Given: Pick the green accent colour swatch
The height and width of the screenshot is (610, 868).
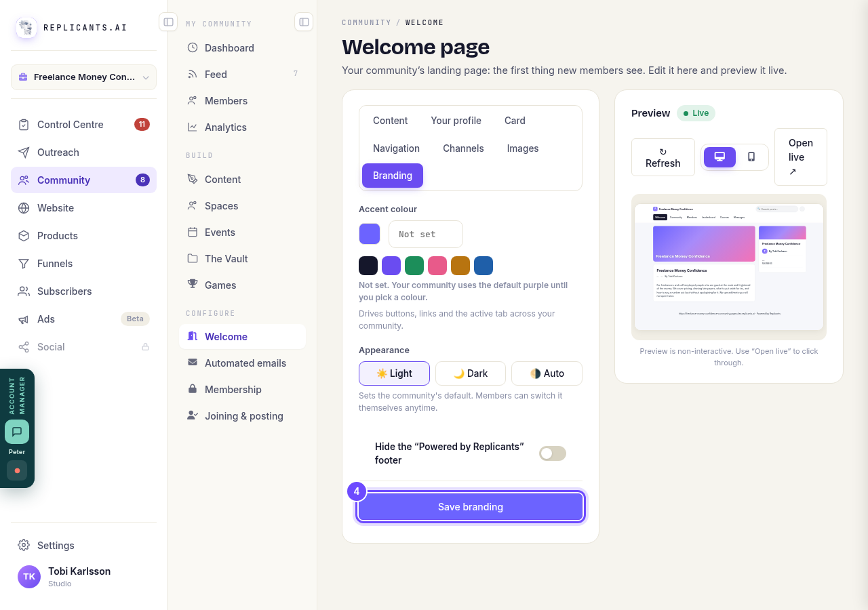Looking at the screenshot, I should pyautogui.click(x=414, y=266).
